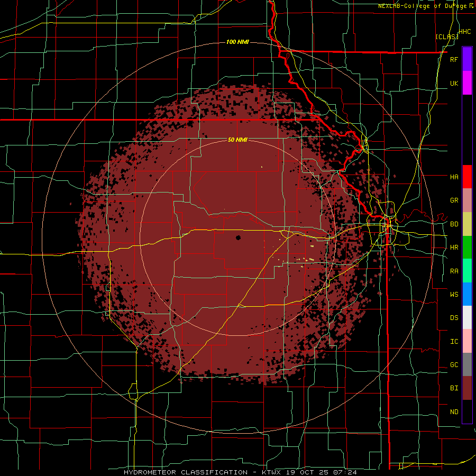Click the DS legend label
Screen dimensions: 476x476
[454, 318]
